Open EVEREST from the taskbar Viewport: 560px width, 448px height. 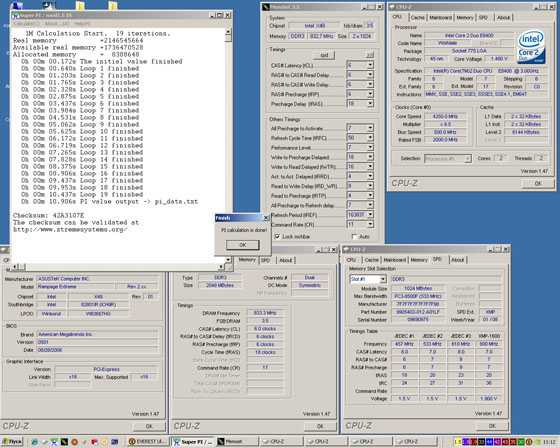148,442
